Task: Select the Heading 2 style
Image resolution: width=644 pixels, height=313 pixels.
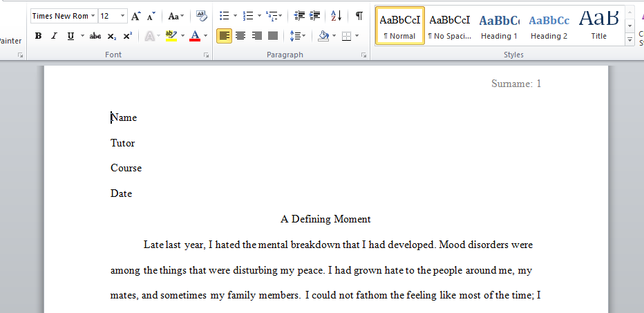Action: 549,26
